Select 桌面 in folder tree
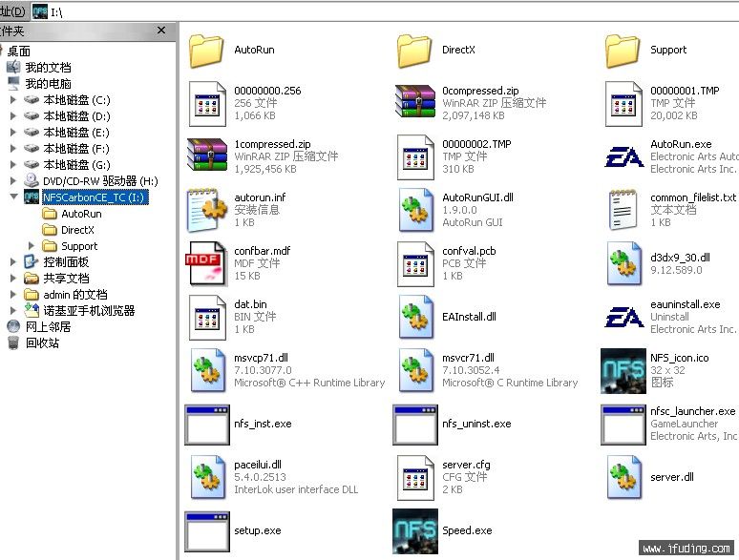Viewport: 739px width, 560px height. tap(19, 51)
